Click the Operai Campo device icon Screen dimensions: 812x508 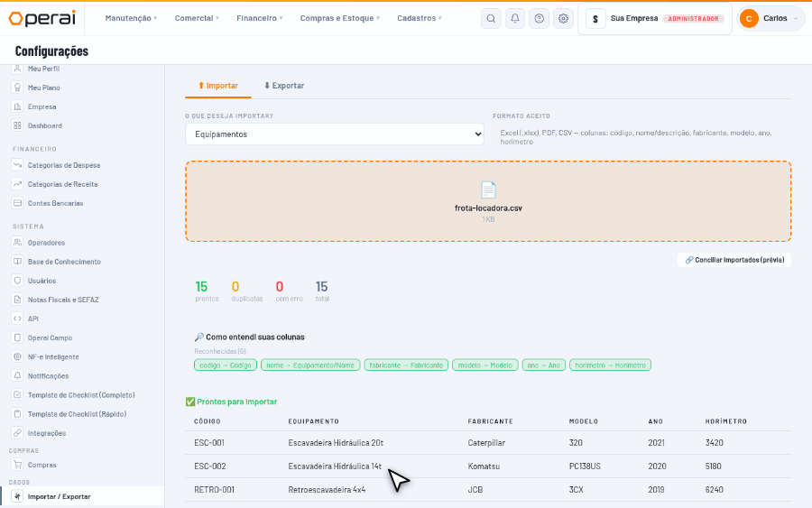pyautogui.click(x=17, y=338)
